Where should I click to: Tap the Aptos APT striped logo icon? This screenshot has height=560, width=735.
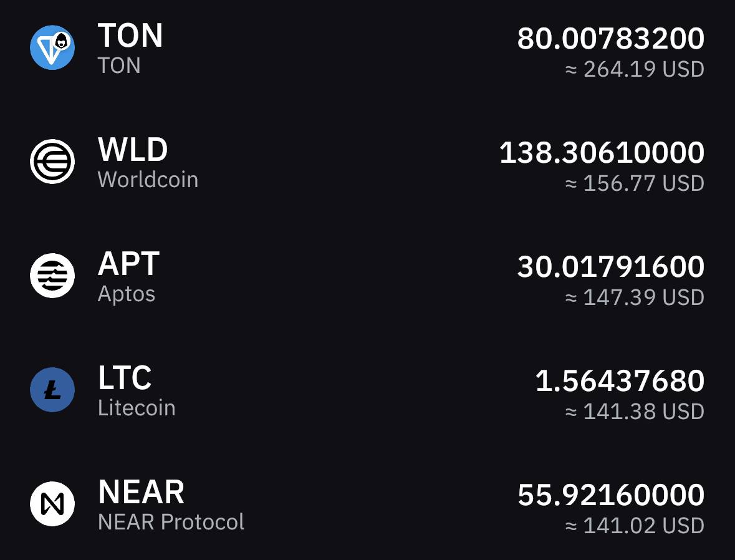[x=52, y=275]
